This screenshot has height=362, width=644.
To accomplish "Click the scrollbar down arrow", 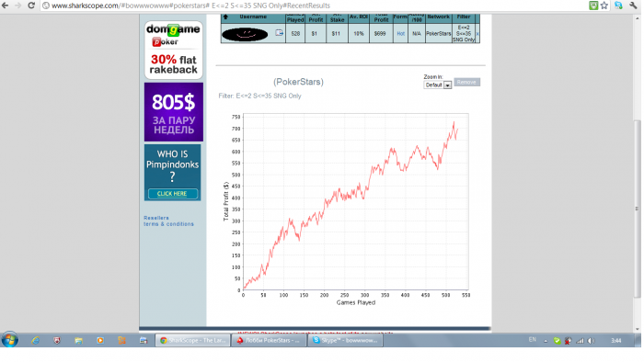I will [x=637, y=329].
